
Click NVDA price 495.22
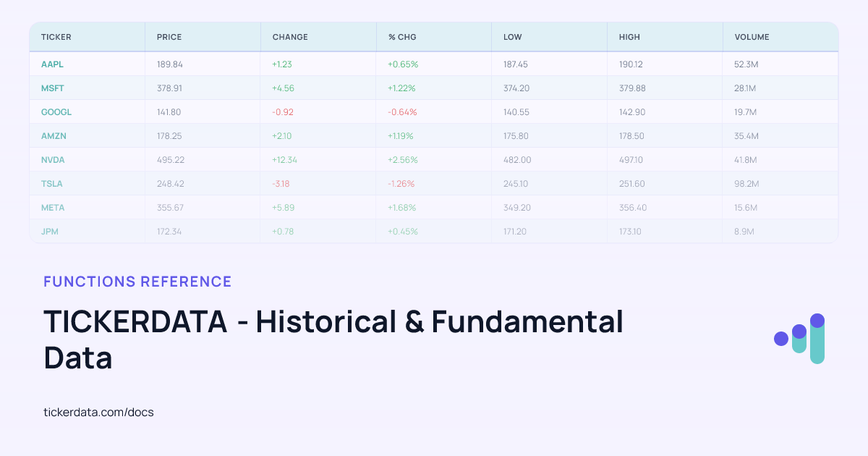click(x=171, y=159)
